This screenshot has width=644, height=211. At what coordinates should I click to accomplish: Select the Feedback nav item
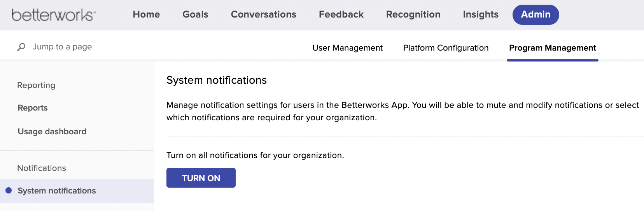341,14
